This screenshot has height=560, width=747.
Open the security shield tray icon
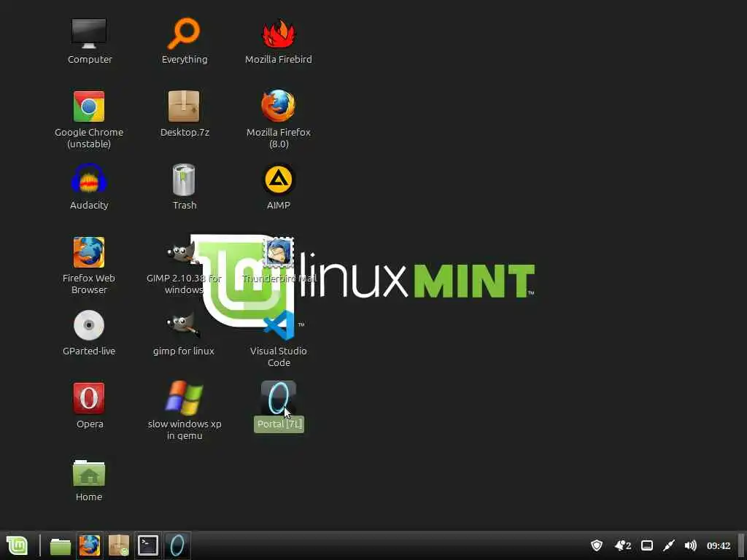click(x=597, y=545)
